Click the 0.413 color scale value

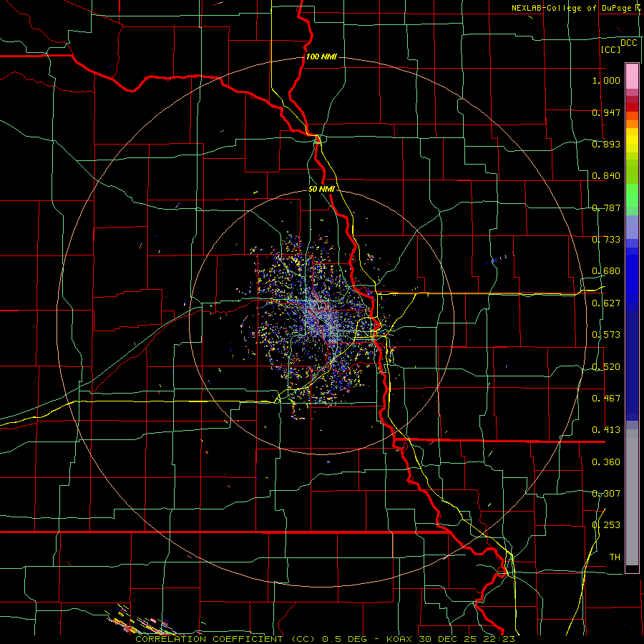606,430
